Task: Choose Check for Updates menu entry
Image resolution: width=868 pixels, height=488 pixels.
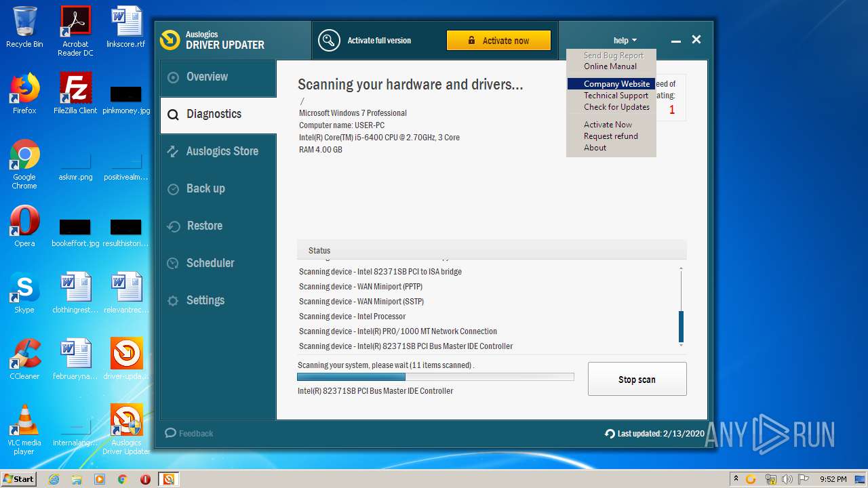Action: pyautogui.click(x=610, y=107)
